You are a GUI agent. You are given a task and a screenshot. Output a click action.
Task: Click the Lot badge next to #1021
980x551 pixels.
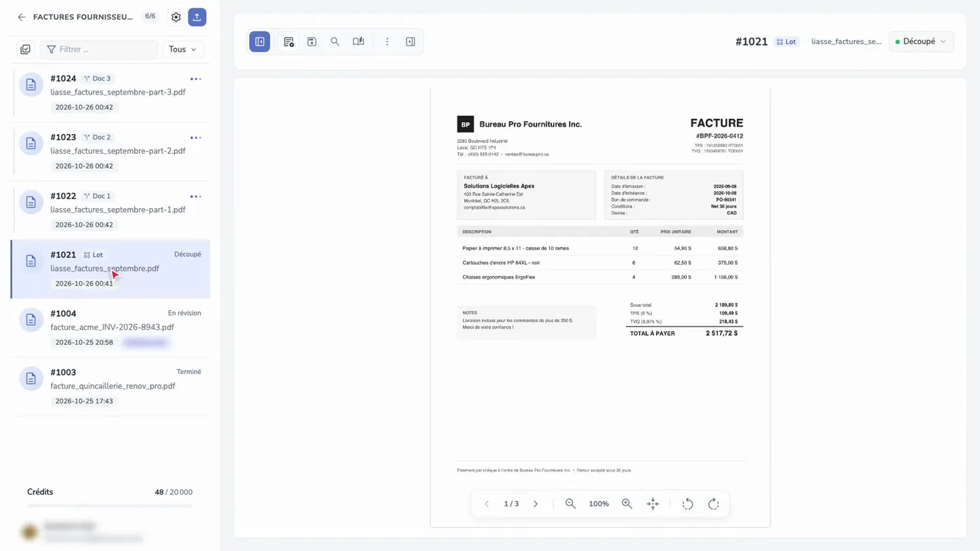[x=786, y=41]
